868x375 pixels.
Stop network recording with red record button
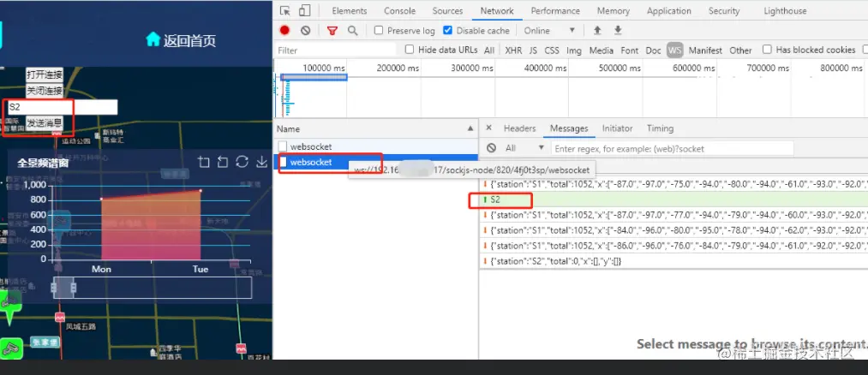(284, 31)
